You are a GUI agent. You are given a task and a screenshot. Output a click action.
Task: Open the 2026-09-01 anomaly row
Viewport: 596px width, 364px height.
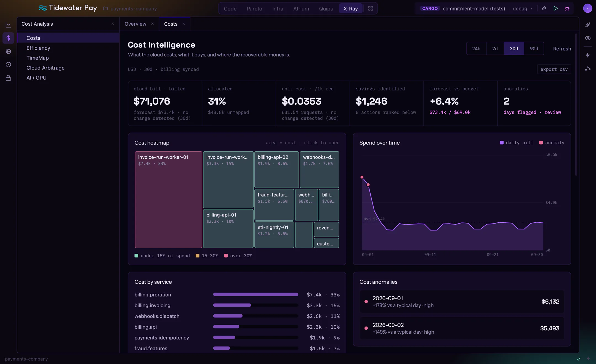pos(462,301)
